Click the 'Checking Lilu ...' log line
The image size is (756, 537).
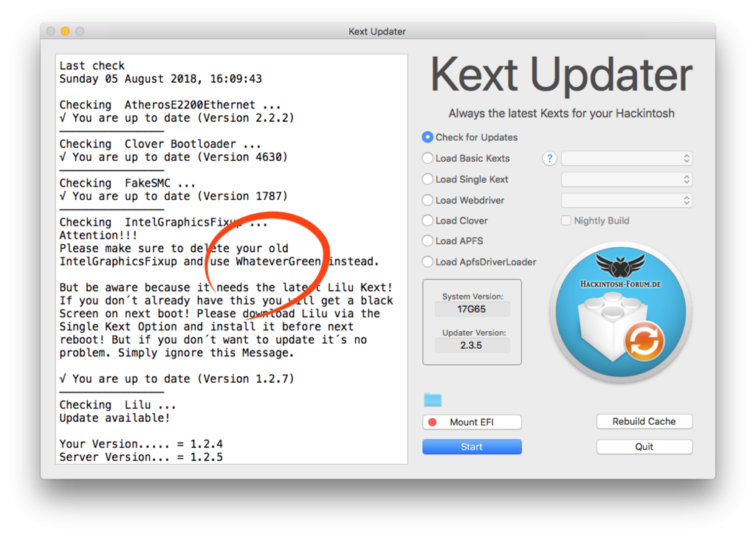(117, 405)
